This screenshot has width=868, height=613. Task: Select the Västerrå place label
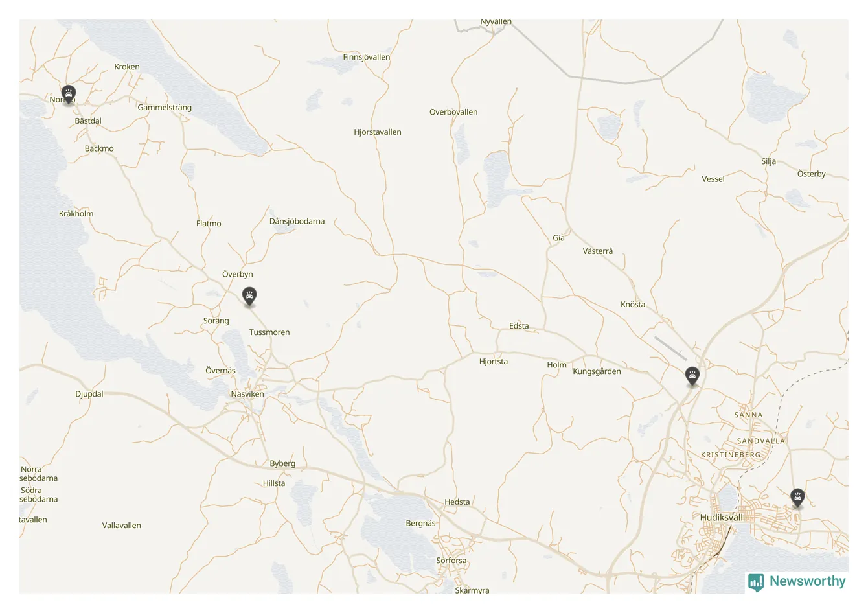598,251
